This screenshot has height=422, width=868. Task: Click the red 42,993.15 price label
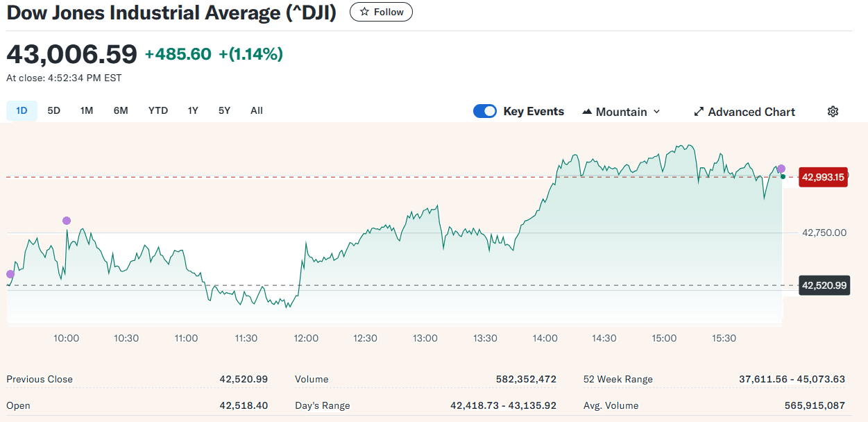(824, 177)
